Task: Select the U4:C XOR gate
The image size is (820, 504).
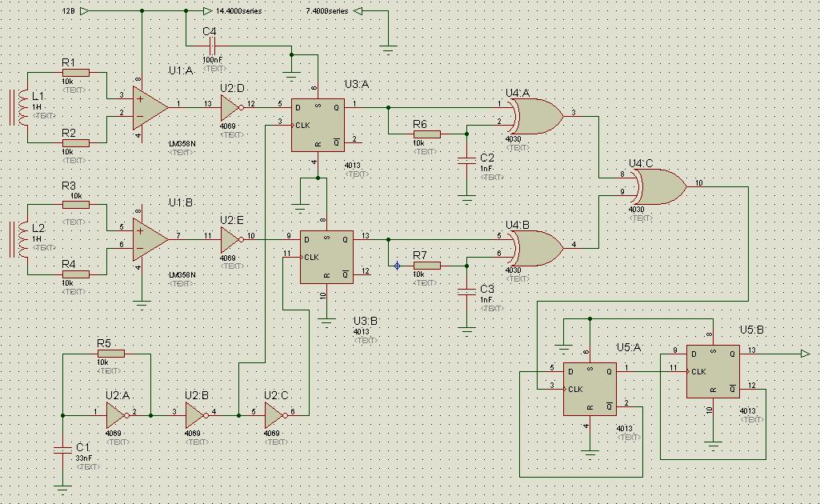Action: 660,186
